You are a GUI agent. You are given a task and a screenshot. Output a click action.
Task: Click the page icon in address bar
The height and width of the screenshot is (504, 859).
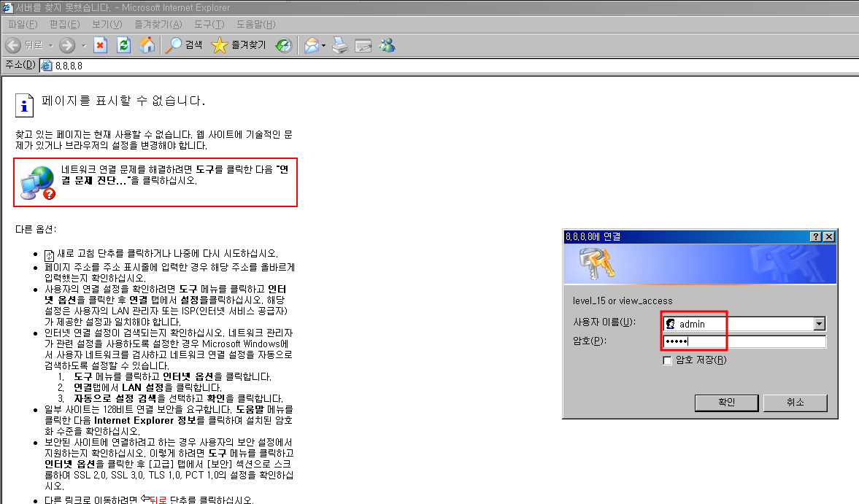tap(47, 66)
